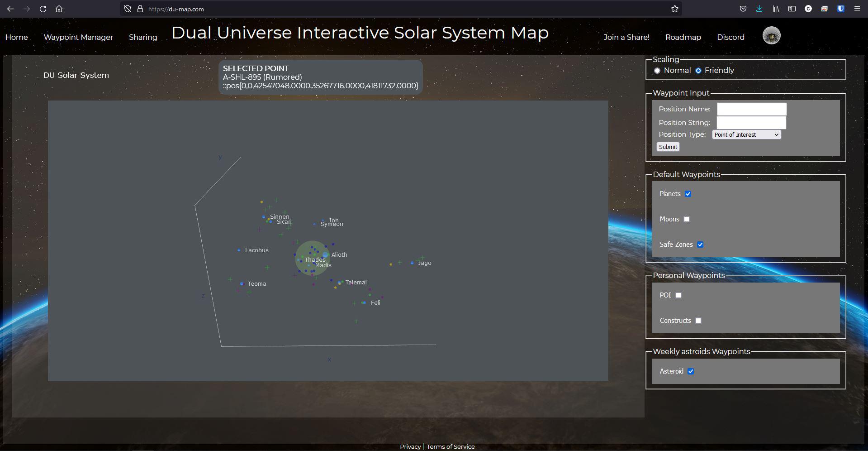Go back to the previous page
Screen dimensions: 868x451
pyautogui.click(x=10, y=9)
